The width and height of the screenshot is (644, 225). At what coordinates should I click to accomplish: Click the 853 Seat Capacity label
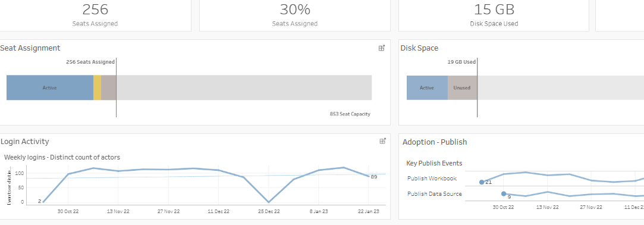click(350, 114)
